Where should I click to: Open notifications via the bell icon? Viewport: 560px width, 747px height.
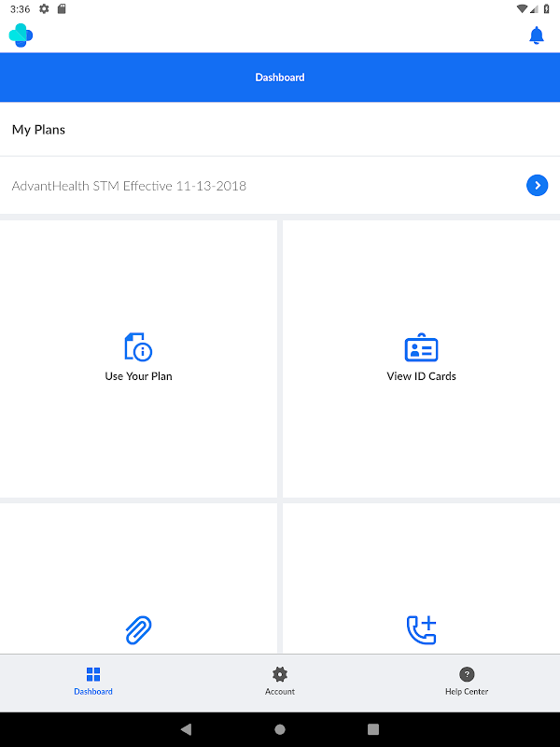(536, 35)
